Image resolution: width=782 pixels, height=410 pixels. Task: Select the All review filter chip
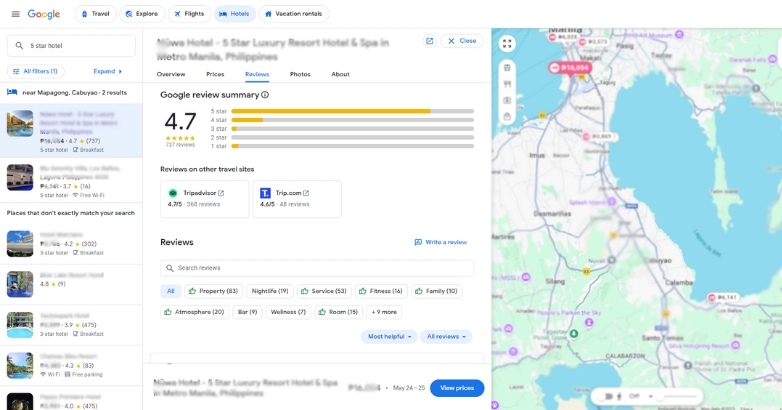click(171, 291)
